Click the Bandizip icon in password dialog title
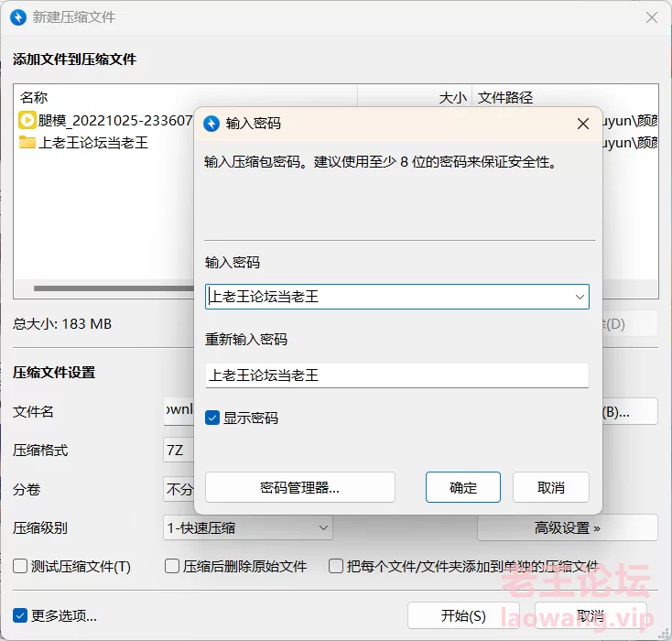The image size is (672, 641). (x=211, y=124)
